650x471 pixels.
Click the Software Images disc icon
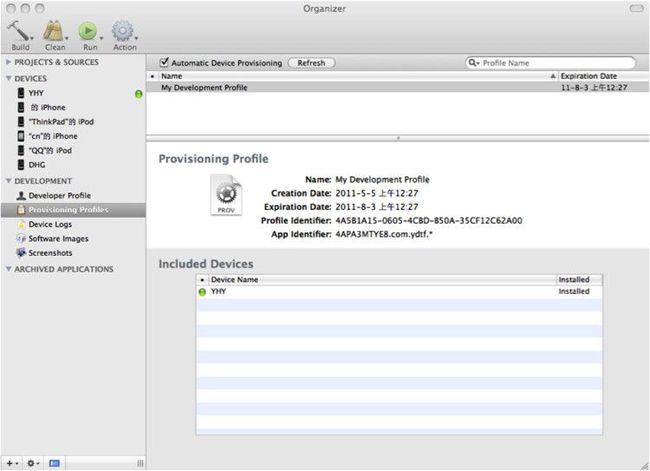point(21,238)
